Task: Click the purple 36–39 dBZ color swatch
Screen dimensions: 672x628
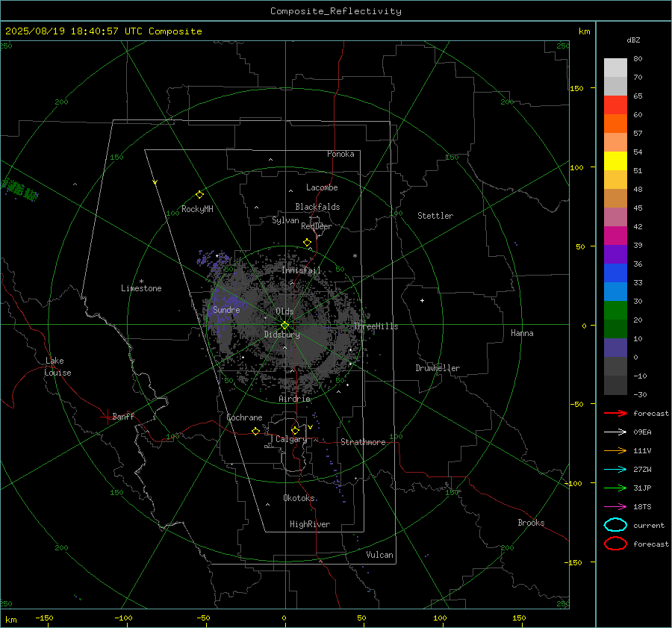Action: [x=615, y=254]
